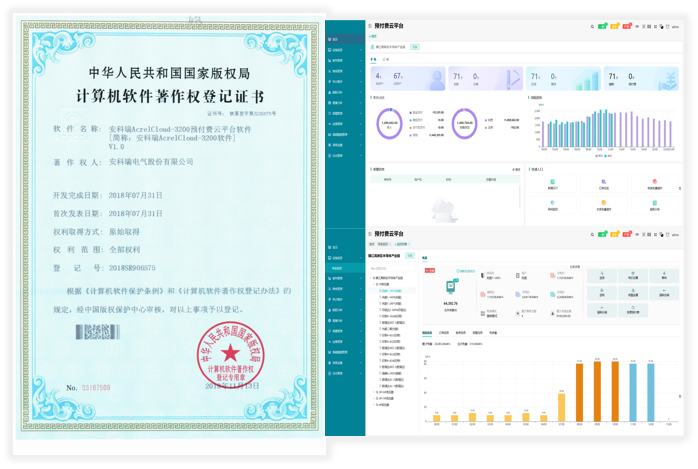
Task: Select the first tab above upper dashboard stat cards
Action: 373,59
